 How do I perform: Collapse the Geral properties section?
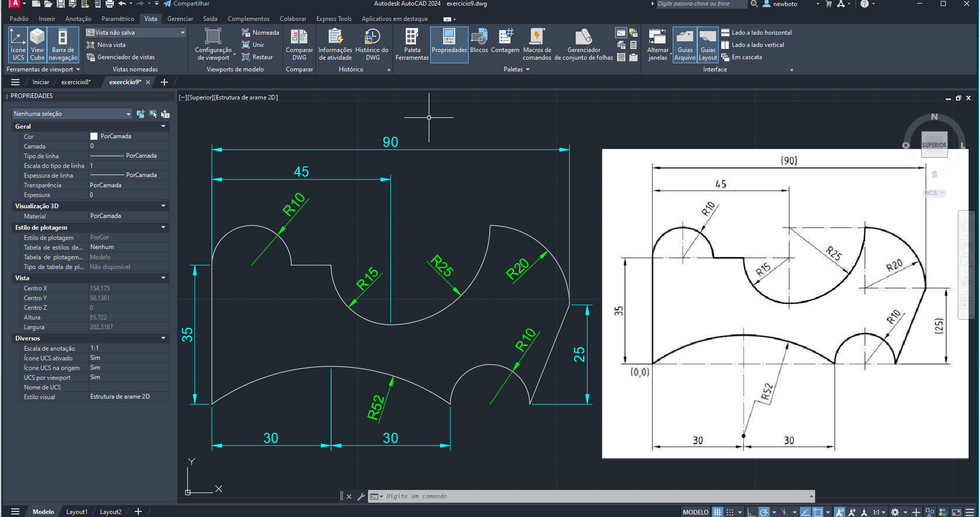pyautogui.click(x=163, y=127)
